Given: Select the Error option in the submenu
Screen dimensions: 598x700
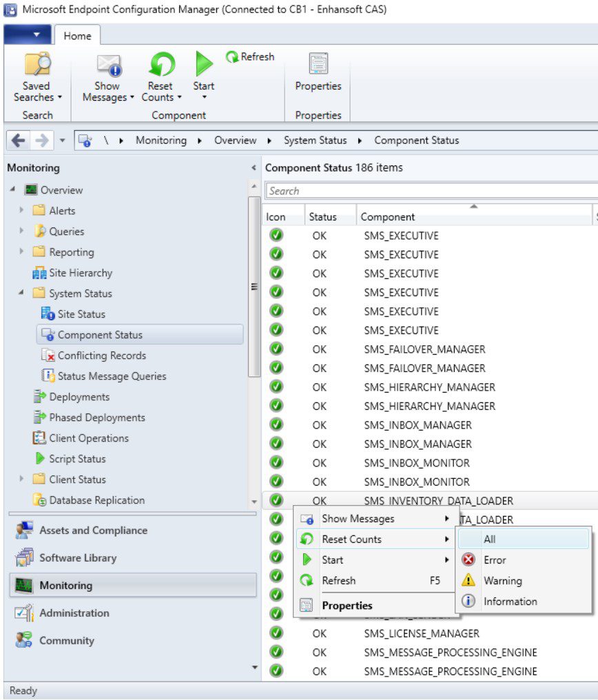Looking at the screenshot, I should coord(494,560).
